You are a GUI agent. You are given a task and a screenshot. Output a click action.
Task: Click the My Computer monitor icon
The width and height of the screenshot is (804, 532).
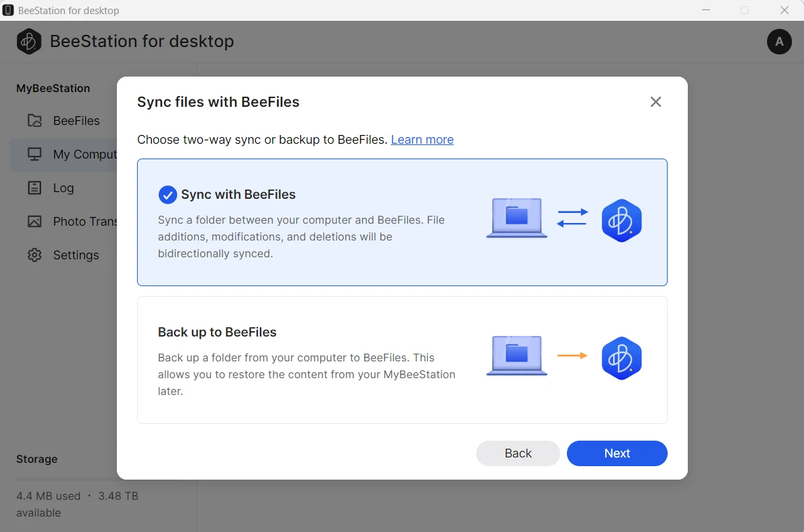[x=34, y=154]
